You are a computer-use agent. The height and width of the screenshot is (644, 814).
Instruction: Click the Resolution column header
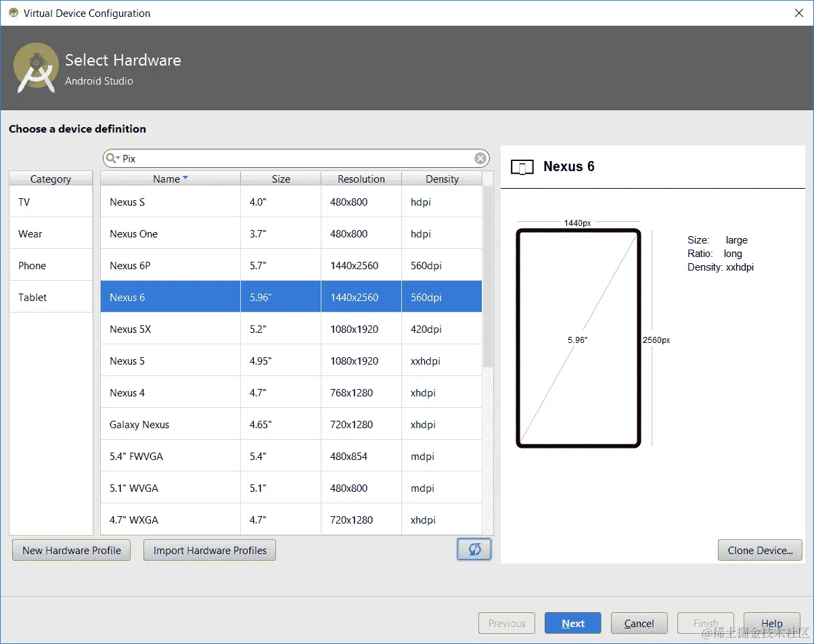click(x=361, y=179)
